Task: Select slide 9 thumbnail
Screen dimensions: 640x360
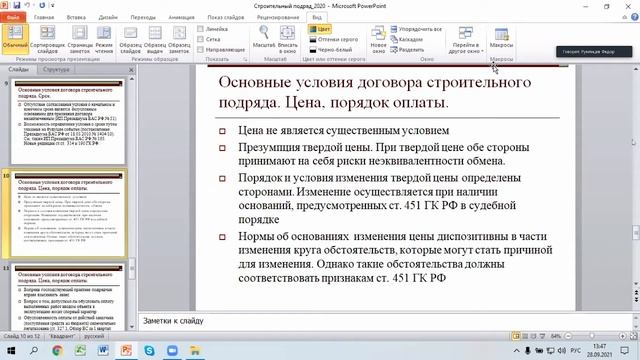Action: point(68,122)
